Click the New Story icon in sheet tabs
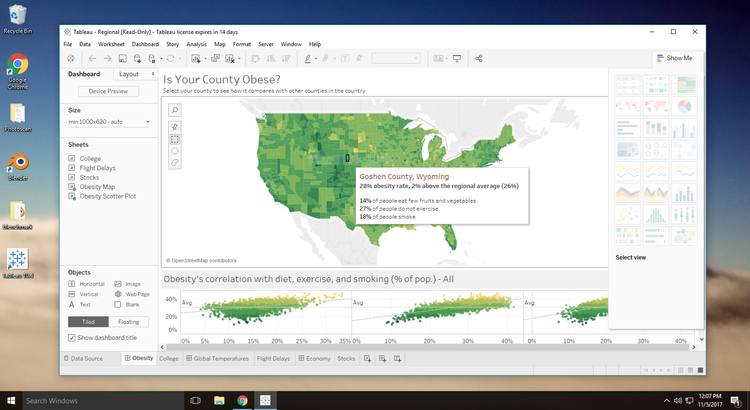 tap(397, 358)
